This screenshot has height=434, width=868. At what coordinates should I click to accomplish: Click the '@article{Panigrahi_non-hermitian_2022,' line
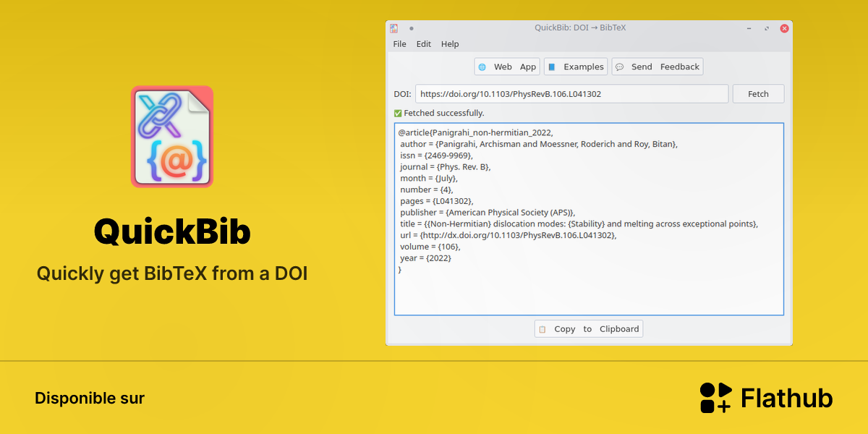(x=475, y=132)
